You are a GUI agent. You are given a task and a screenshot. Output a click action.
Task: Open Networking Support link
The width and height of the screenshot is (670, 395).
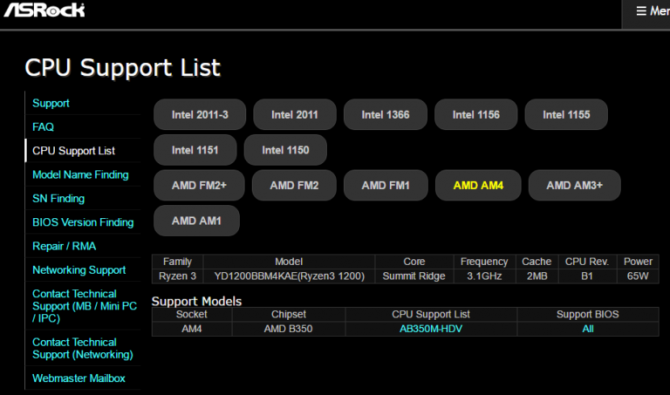click(79, 270)
